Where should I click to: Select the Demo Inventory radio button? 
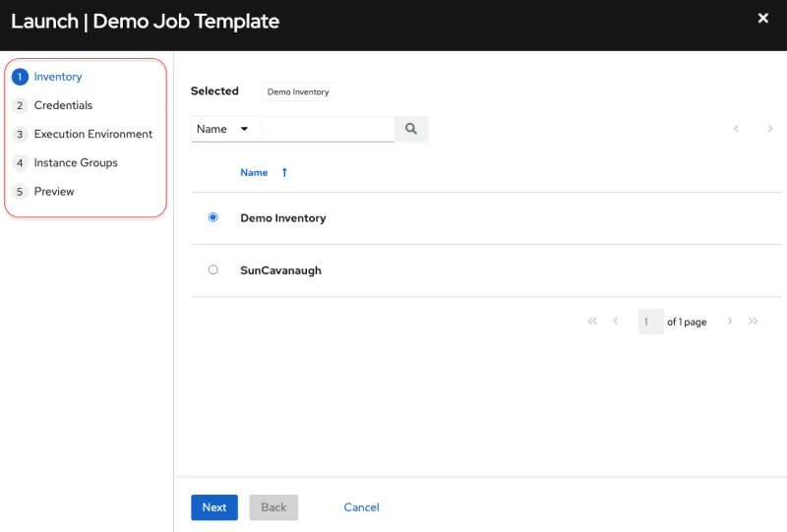213,217
